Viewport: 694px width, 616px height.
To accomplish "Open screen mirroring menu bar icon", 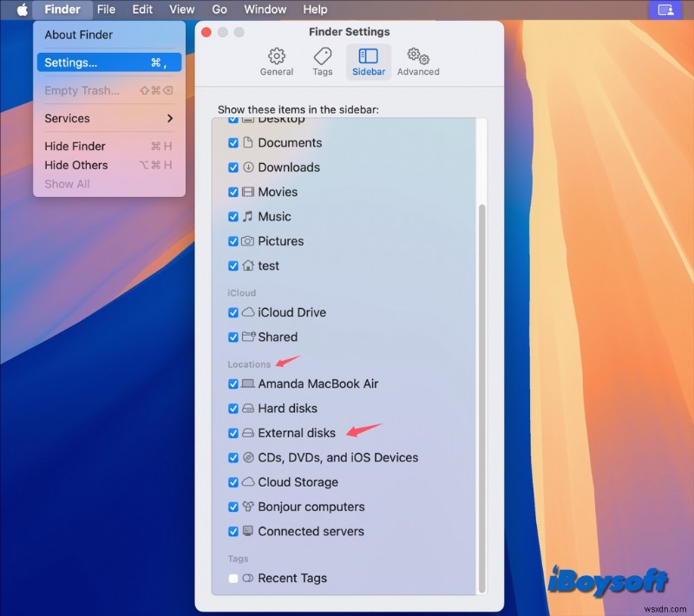I will [x=665, y=10].
